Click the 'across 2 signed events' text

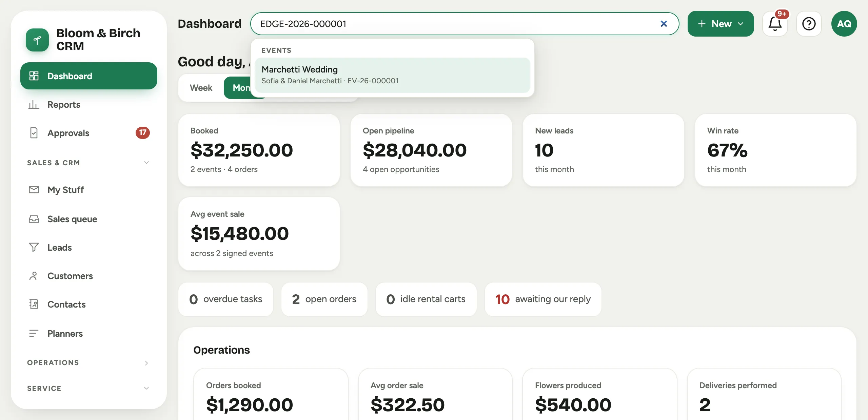232,253
